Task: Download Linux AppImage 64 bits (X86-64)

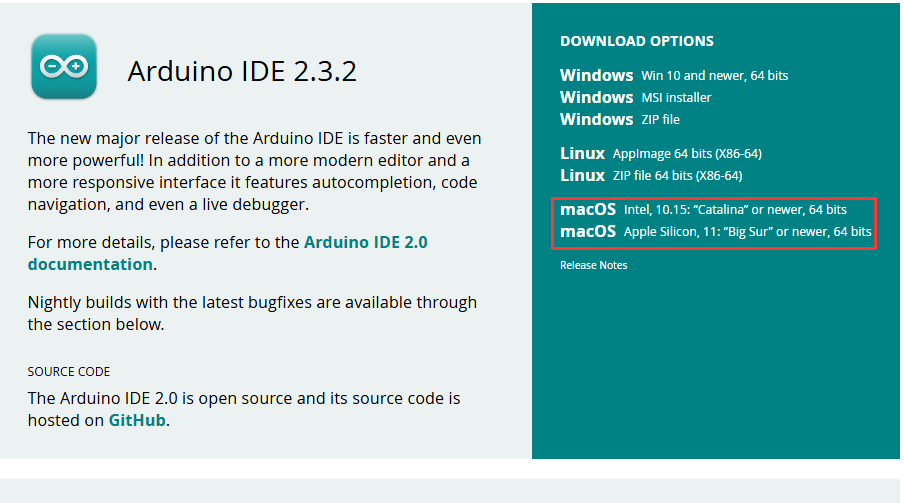Action: [x=661, y=153]
